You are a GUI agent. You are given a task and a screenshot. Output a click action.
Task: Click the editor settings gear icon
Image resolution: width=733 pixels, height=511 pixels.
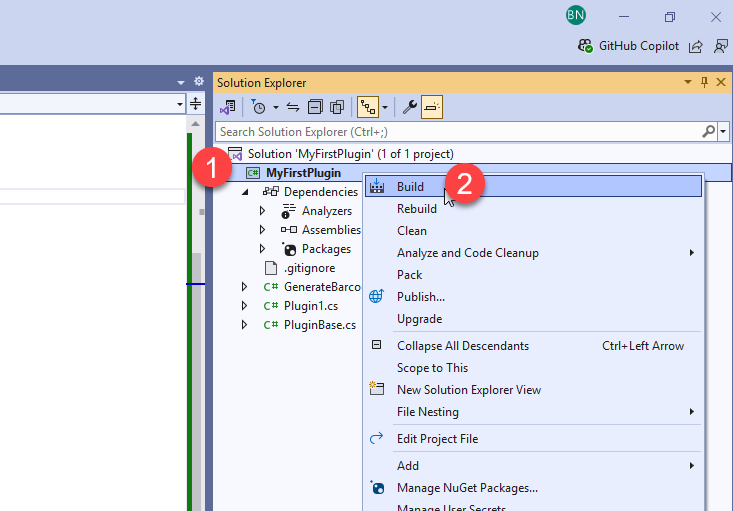pyautogui.click(x=199, y=81)
